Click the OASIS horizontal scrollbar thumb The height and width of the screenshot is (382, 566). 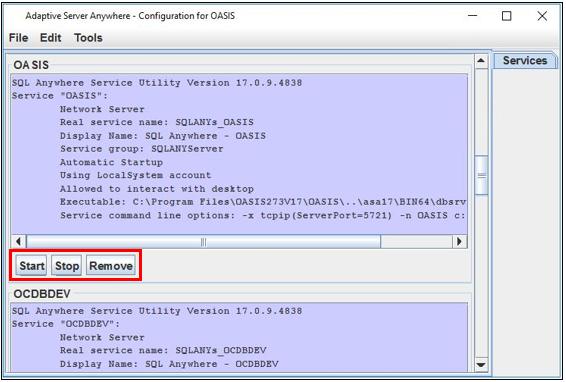[204, 241]
